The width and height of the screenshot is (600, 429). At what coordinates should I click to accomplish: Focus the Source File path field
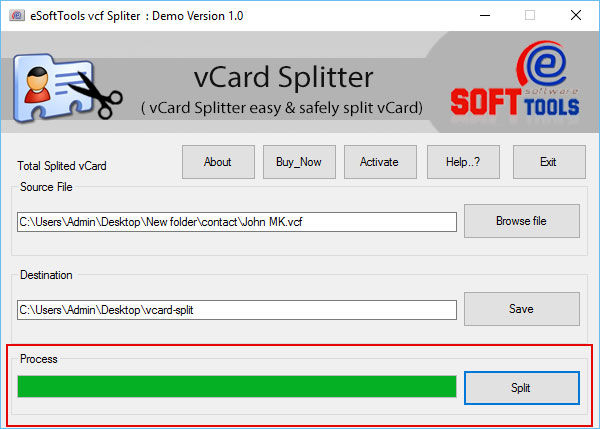(x=237, y=222)
